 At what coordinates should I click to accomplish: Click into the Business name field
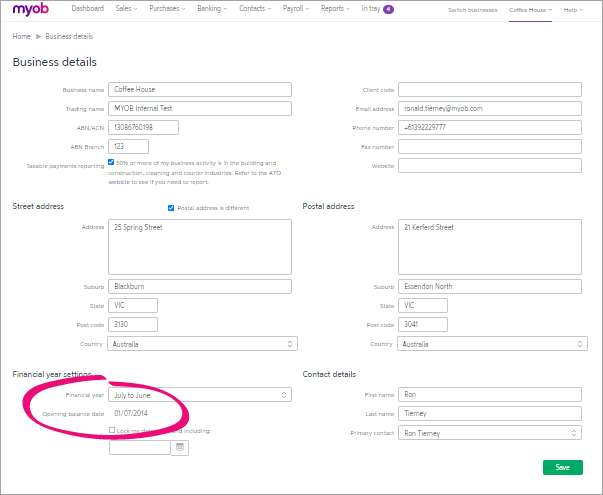coord(200,89)
